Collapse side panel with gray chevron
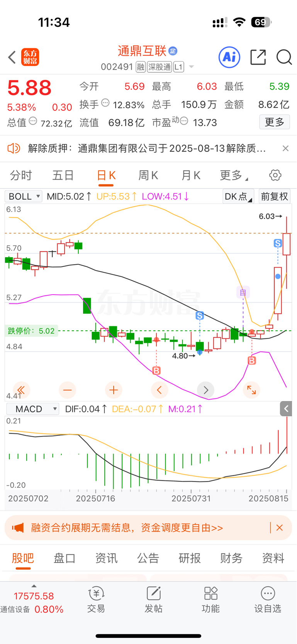The image size is (297, 644). coord(286,409)
